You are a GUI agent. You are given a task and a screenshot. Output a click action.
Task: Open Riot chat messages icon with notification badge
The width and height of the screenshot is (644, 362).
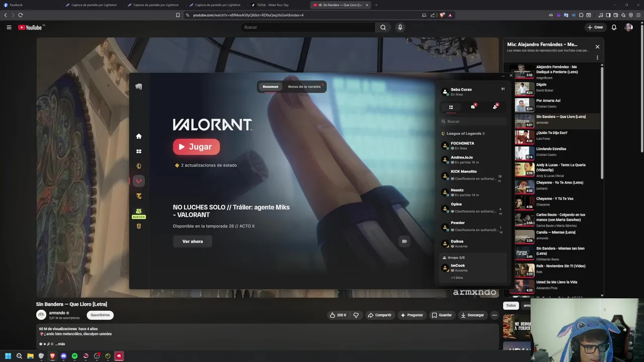[x=473, y=107]
